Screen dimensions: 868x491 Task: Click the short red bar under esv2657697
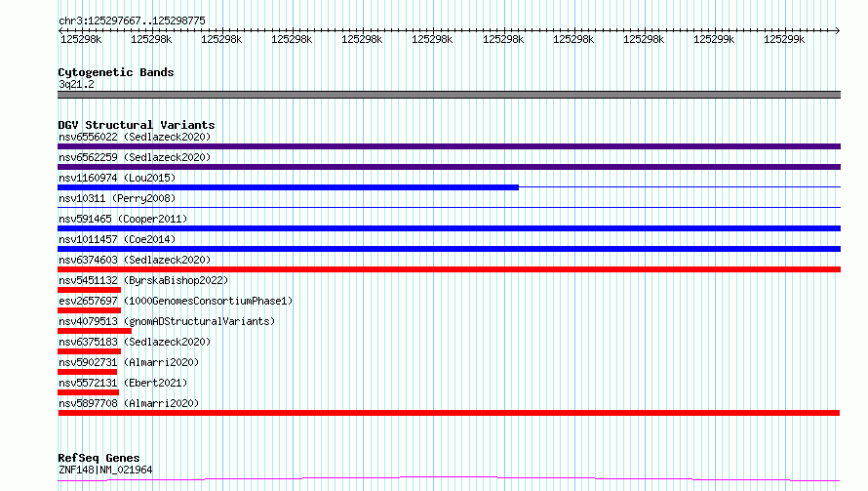coord(89,310)
